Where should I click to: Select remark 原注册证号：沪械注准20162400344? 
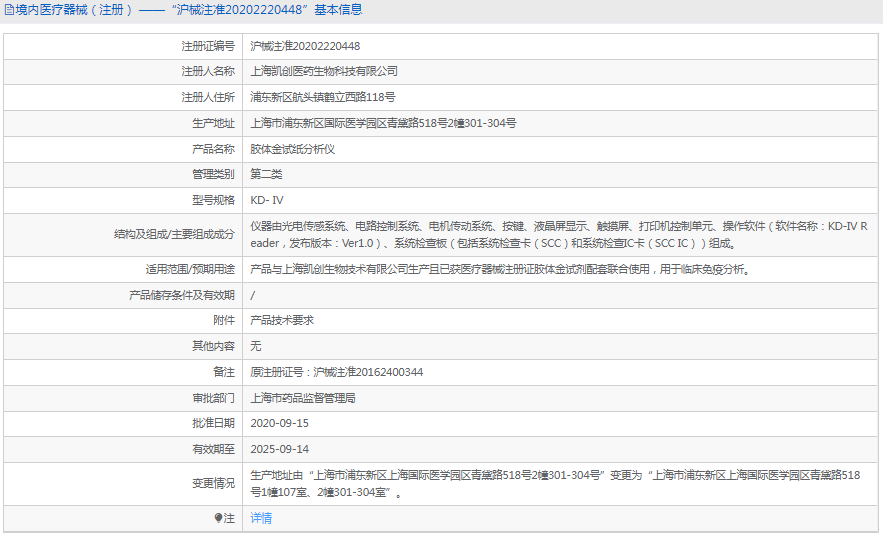(x=336, y=372)
